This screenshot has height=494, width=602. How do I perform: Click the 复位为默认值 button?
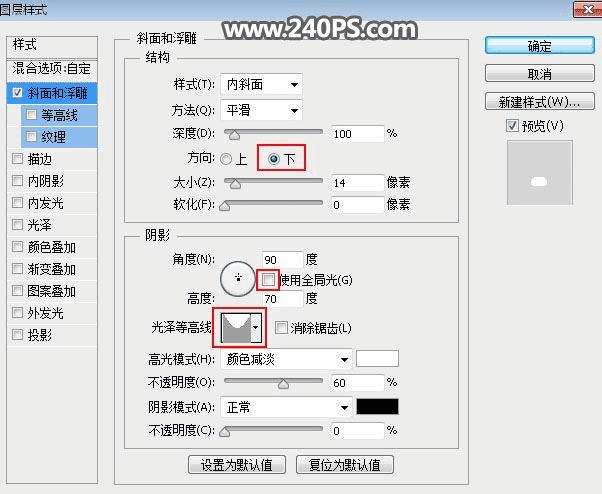coord(345,465)
